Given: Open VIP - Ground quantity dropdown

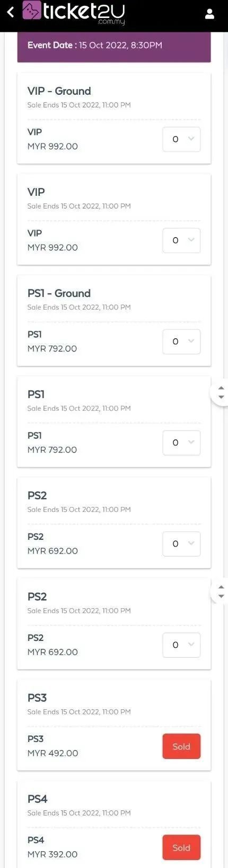Looking at the screenshot, I should [x=181, y=139].
